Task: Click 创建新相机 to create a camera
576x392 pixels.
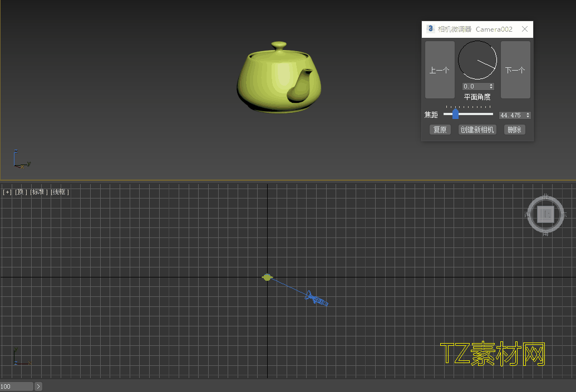Action: [477, 130]
